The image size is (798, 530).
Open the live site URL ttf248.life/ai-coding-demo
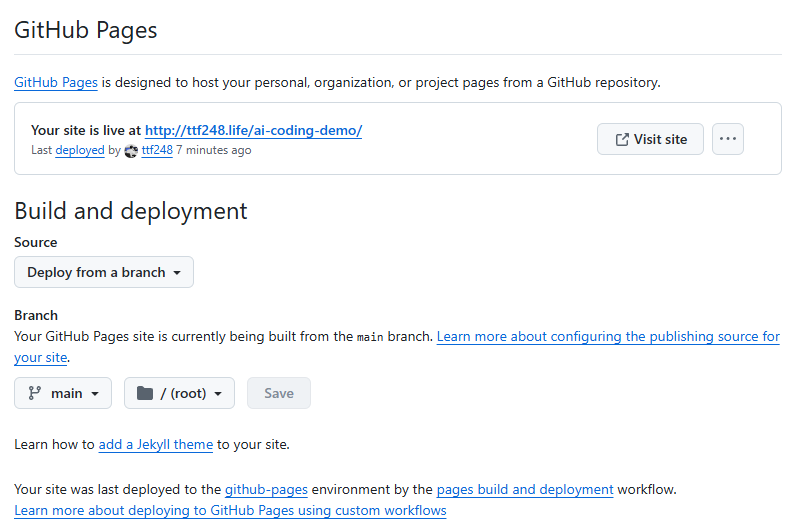tap(253, 130)
